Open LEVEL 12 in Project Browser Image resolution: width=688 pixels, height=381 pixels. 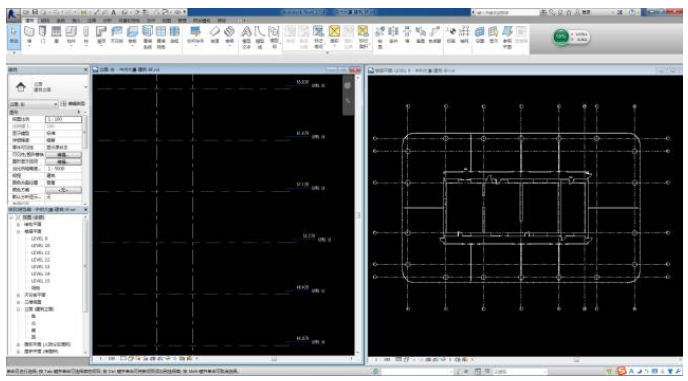(x=41, y=259)
